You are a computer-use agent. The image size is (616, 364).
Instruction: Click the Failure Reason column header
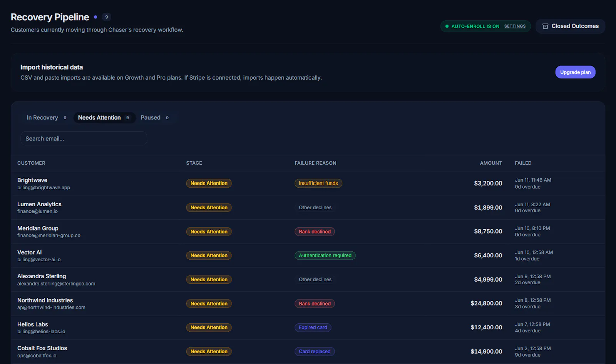coord(315,163)
